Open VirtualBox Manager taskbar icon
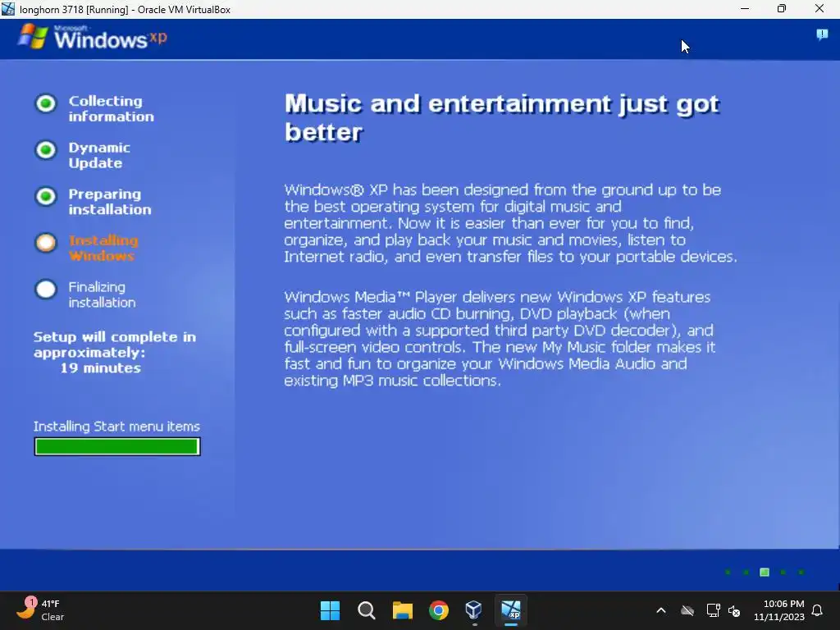The width and height of the screenshot is (840, 630). coord(474,610)
